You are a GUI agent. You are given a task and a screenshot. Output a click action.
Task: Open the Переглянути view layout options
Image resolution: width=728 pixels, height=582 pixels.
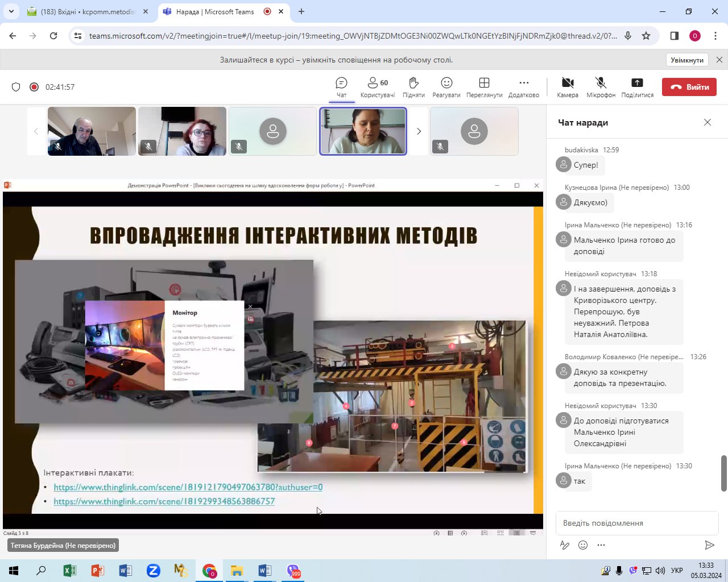[484, 87]
